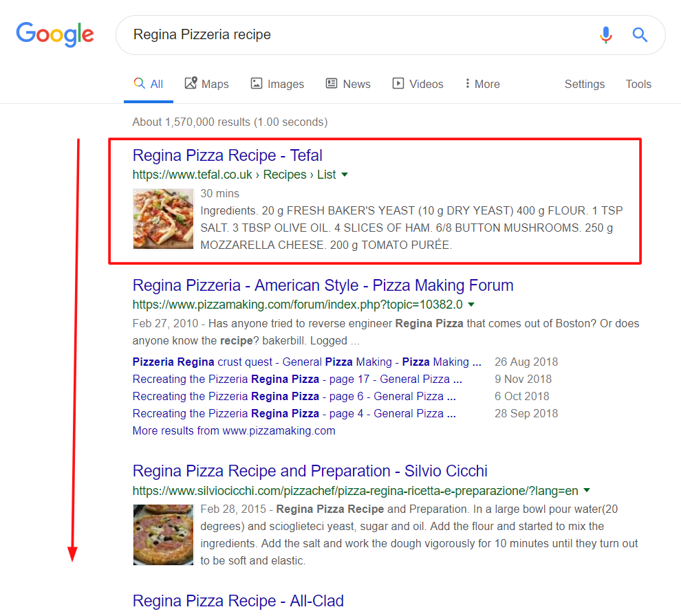Open the Regina Pizza Recipe - All-Clad result
Screen dimensions: 681x616
tap(238, 602)
